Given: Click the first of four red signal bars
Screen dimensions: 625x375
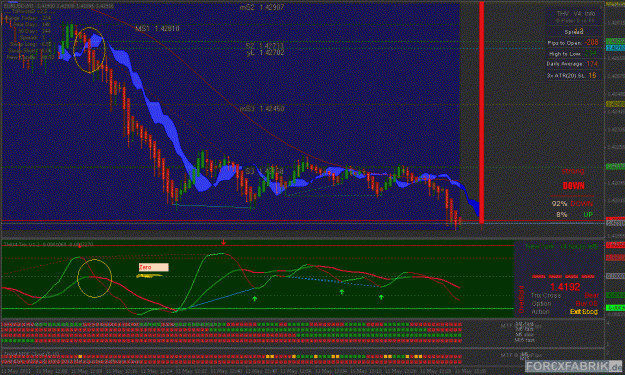Looking at the screenshot, I should (539, 276).
